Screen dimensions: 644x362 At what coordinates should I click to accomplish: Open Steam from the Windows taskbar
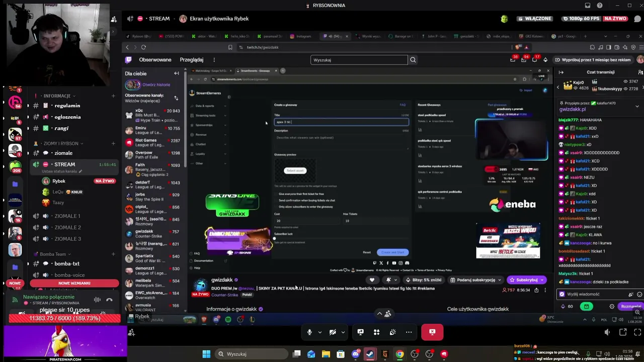point(370,354)
